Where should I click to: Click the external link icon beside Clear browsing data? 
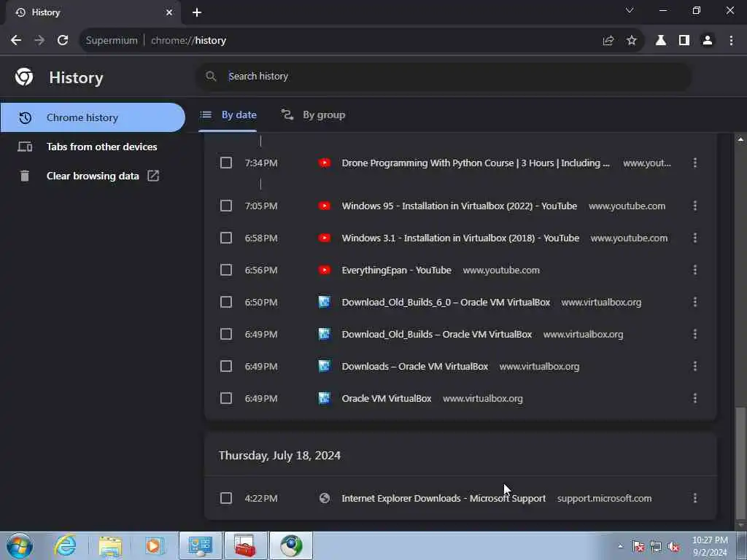click(x=153, y=176)
